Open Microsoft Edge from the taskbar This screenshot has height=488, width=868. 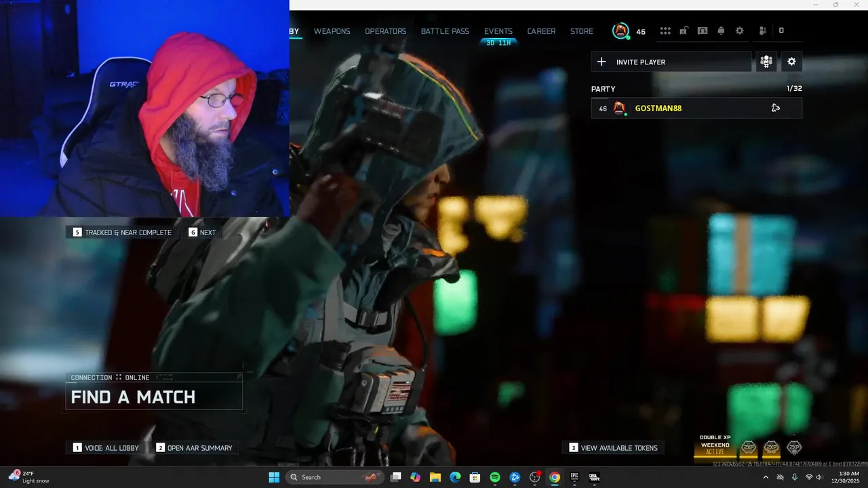tap(455, 477)
